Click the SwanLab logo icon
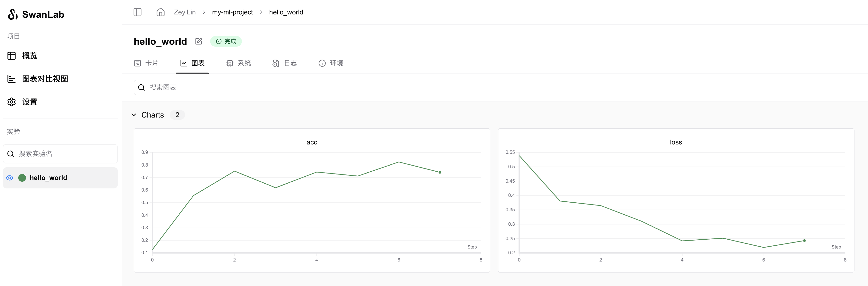This screenshot has width=868, height=286. point(13,14)
